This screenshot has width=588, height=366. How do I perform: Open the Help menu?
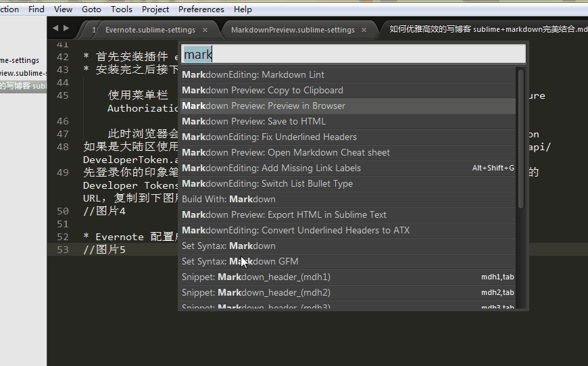click(x=243, y=9)
